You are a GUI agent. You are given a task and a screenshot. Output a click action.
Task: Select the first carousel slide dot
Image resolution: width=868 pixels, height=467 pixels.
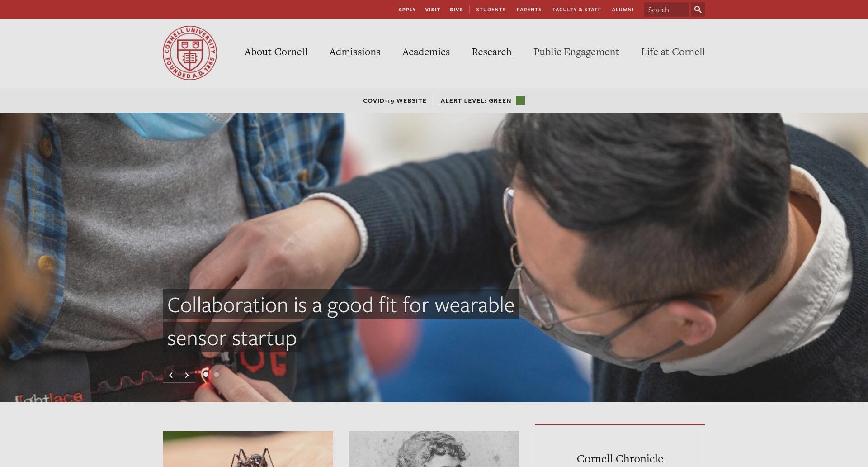[206, 374]
